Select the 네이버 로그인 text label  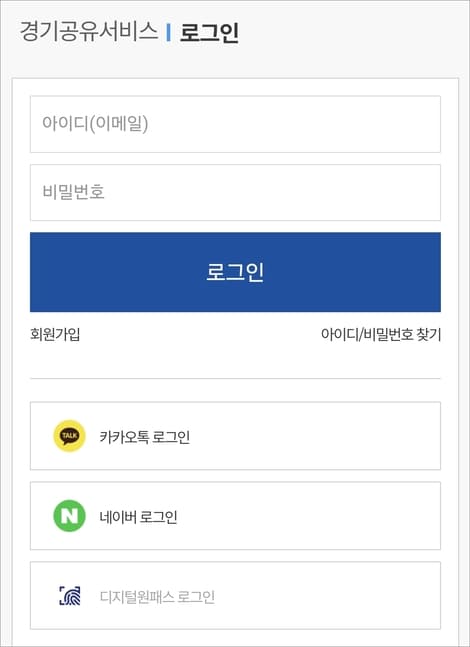(139, 517)
